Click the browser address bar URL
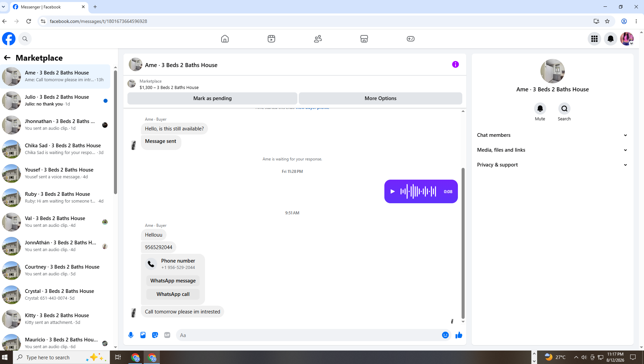Image resolution: width=644 pixels, height=364 pixels. 98,21
